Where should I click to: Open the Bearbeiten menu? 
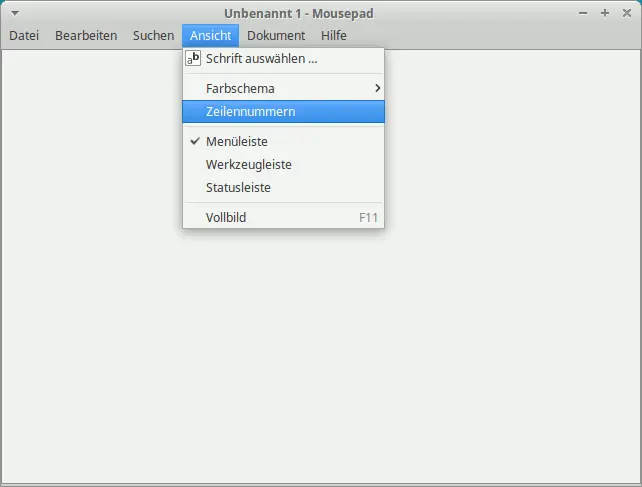(86, 36)
